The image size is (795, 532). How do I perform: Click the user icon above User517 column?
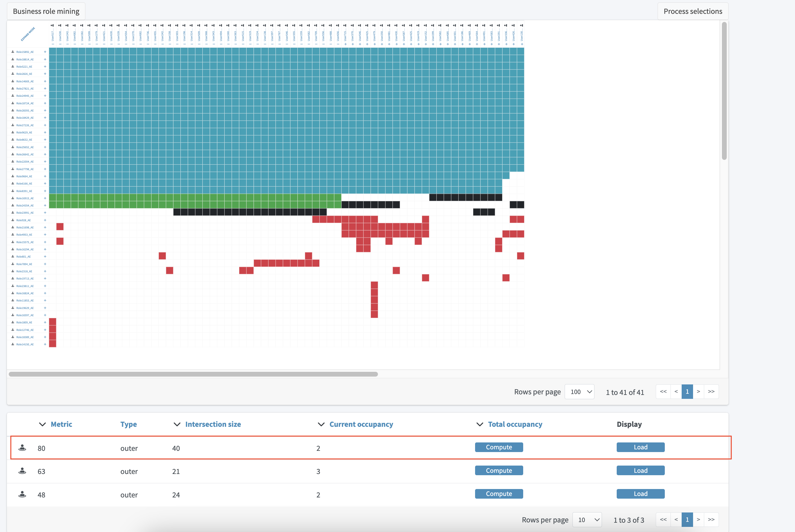click(x=52, y=26)
